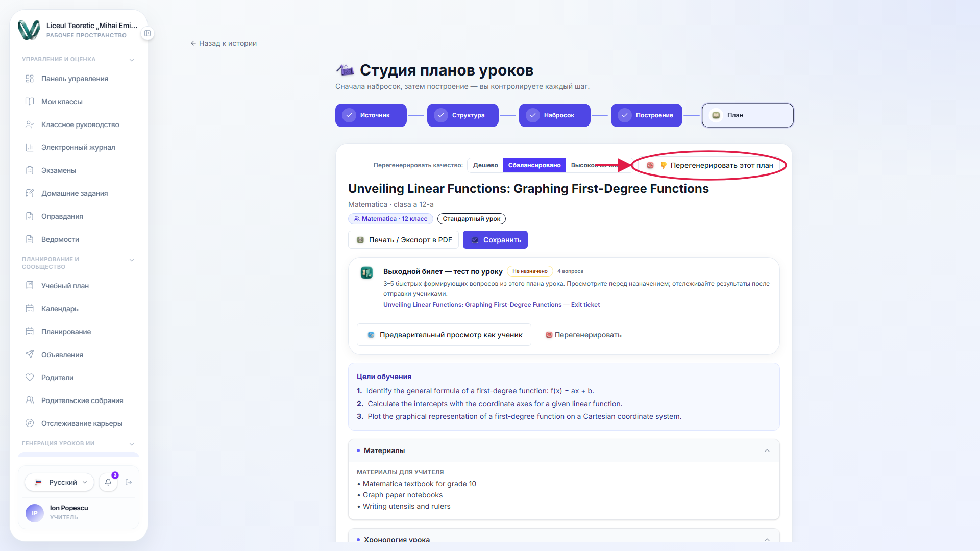Click the sidebar collapse icon
Screen dimensions: 980x551
click(148, 33)
